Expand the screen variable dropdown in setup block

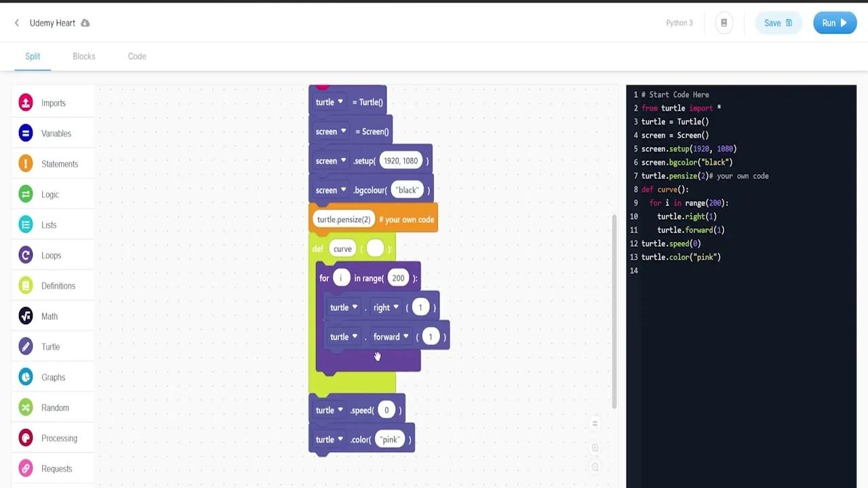[x=343, y=161]
